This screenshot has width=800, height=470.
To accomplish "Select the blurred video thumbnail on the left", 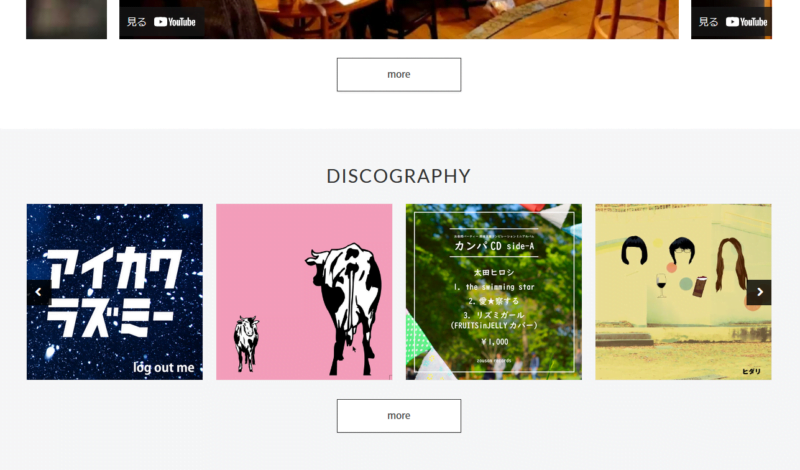I will click(67, 19).
